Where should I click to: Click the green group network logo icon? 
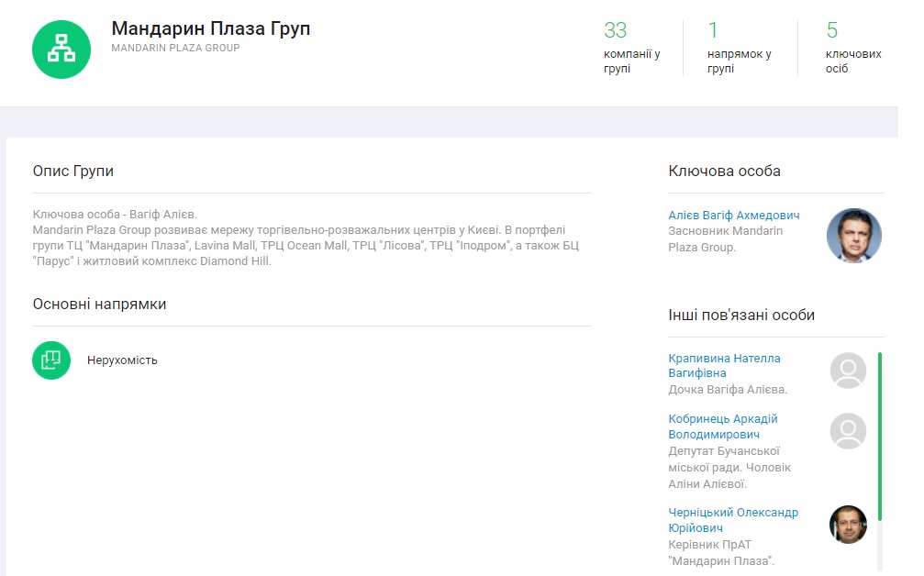click(61, 50)
